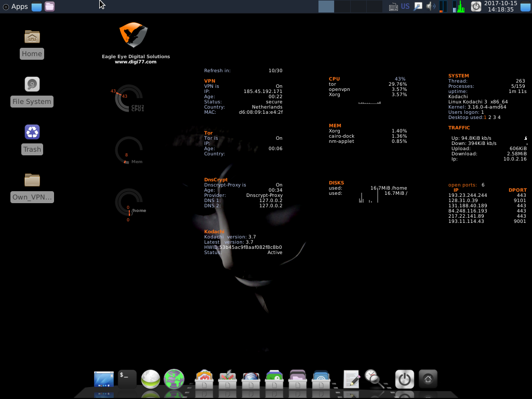
Task: Click the open port IP 128.31.0.39
Action: 463,201
